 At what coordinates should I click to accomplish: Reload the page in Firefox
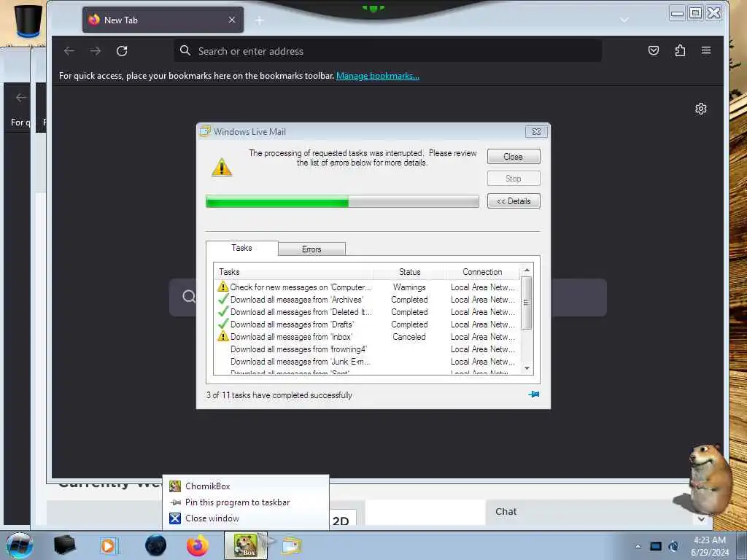[x=122, y=51]
